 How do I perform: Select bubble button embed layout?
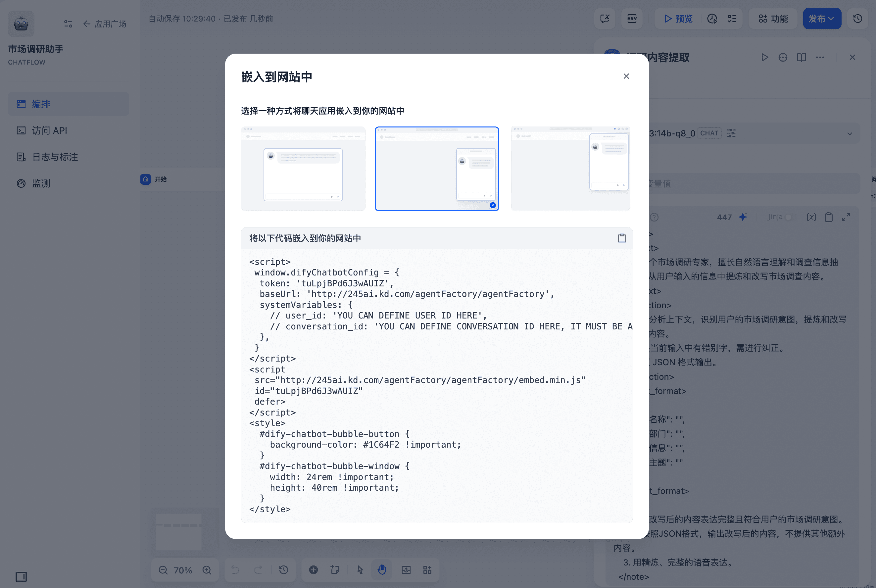436,169
